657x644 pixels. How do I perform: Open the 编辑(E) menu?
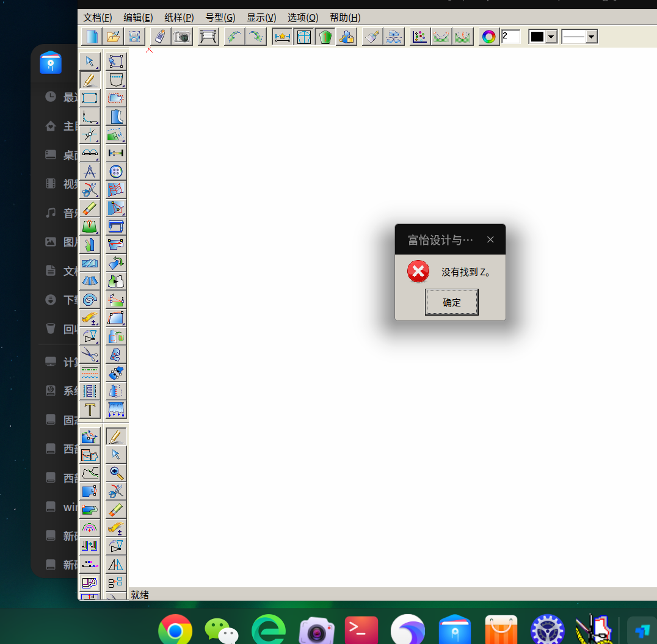coord(138,18)
